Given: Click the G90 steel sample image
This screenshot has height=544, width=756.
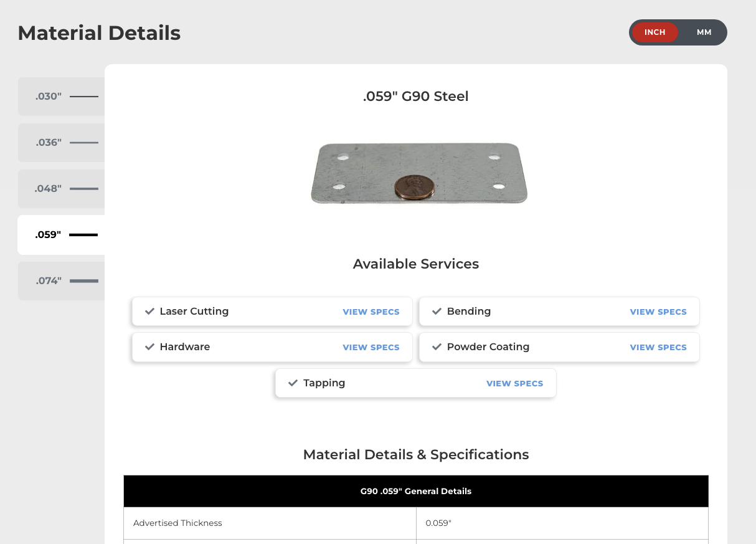Looking at the screenshot, I should [418, 173].
